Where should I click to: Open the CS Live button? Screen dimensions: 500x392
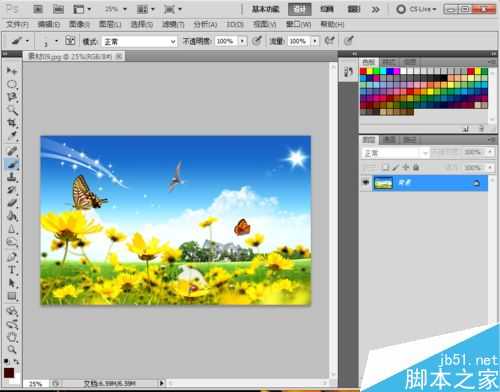pyautogui.click(x=416, y=9)
